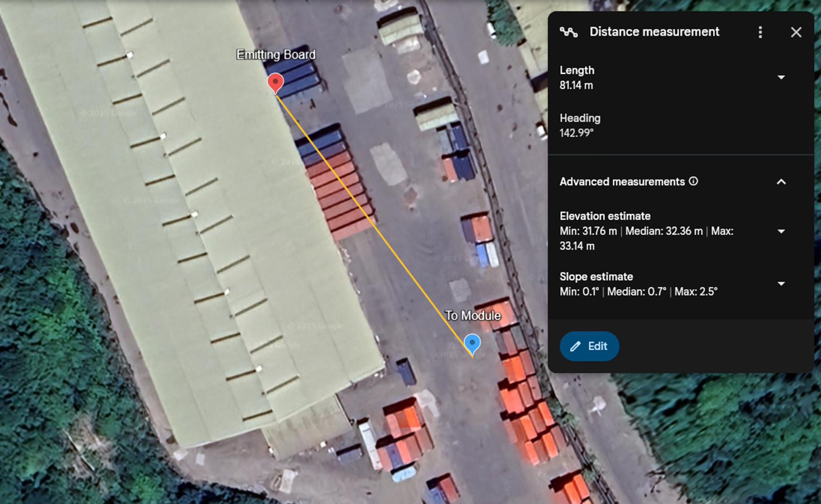This screenshot has height=504, width=821.
Task: Open the Slope estimate unit dropdown
Action: (x=781, y=284)
